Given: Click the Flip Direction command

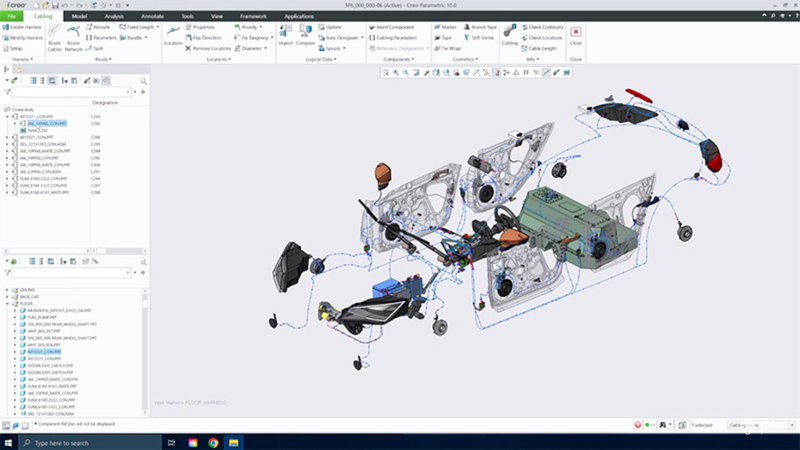Looking at the screenshot, I should (x=207, y=38).
